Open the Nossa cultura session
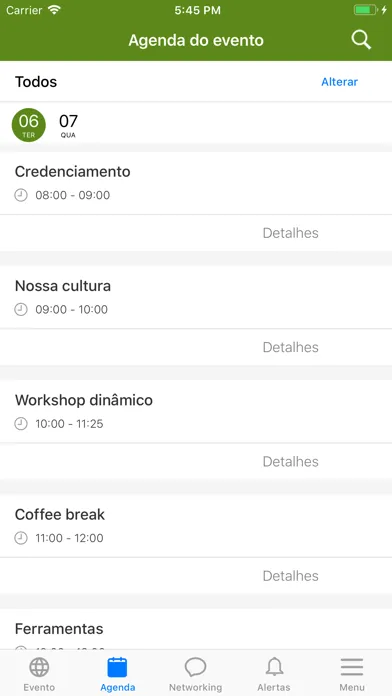This screenshot has height=696, width=392. [x=196, y=297]
